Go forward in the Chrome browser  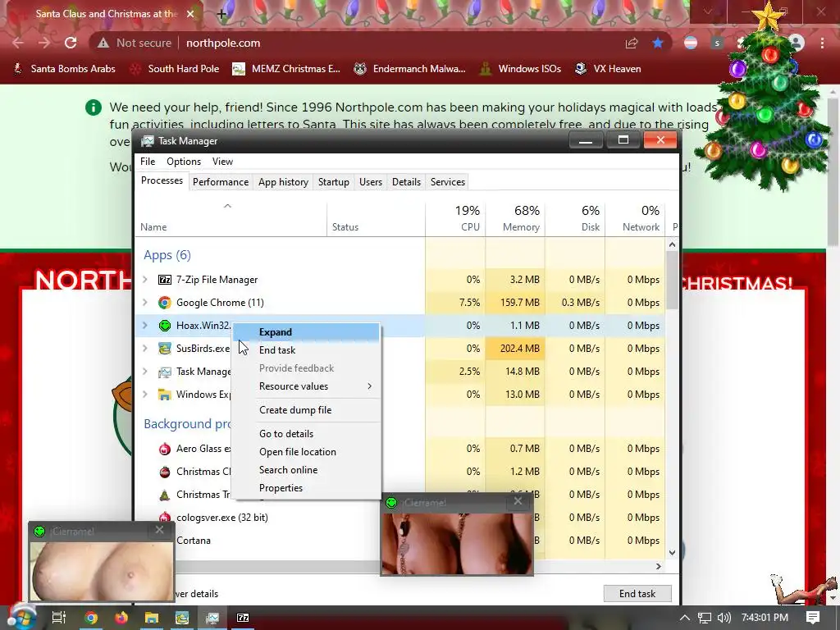click(x=44, y=43)
